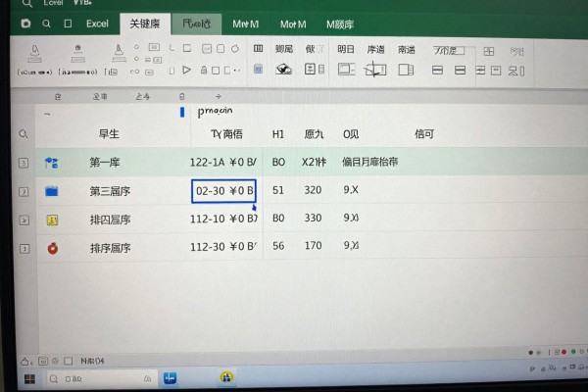This screenshot has width=588, height=392.
Task: Open the grey highlighted tab next to 关键康
Action: coord(196,24)
